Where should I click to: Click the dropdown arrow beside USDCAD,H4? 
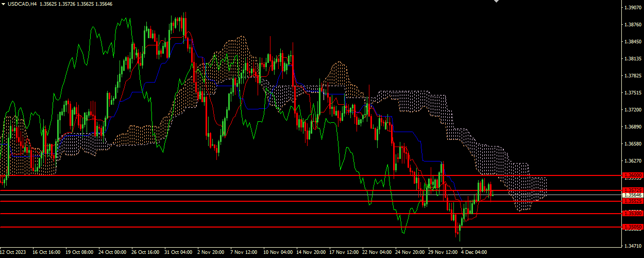click(x=3, y=4)
